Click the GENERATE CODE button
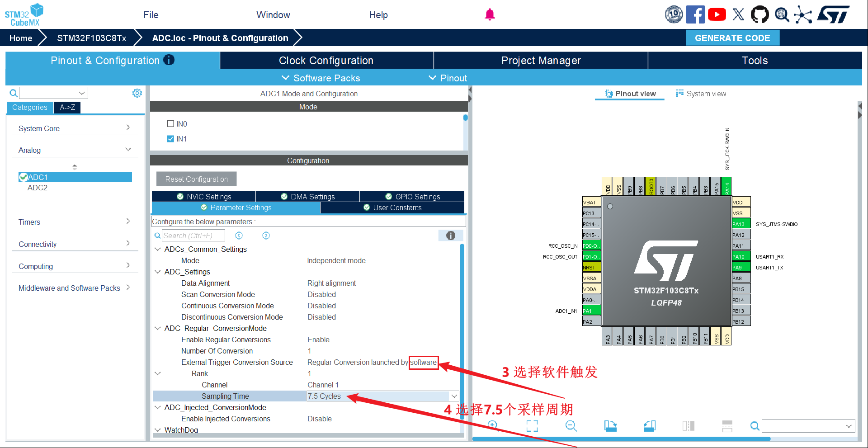Image resolution: width=868 pixels, height=448 pixels. [x=732, y=38]
